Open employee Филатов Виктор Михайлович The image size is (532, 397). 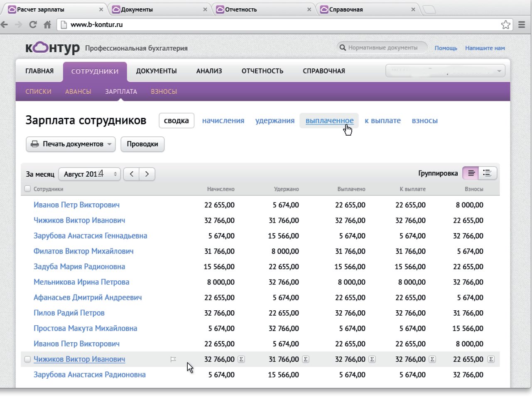(x=83, y=251)
